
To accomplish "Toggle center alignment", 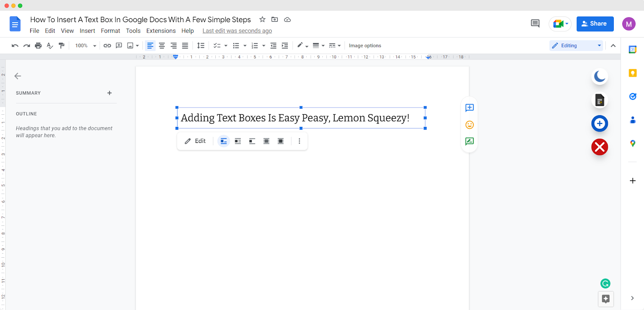I will click(162, 45).
